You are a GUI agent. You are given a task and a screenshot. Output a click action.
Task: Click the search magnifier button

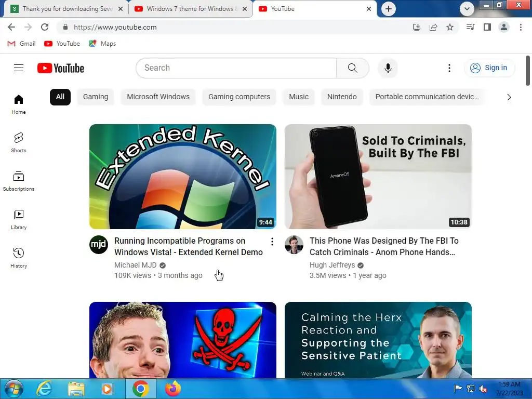353,68
